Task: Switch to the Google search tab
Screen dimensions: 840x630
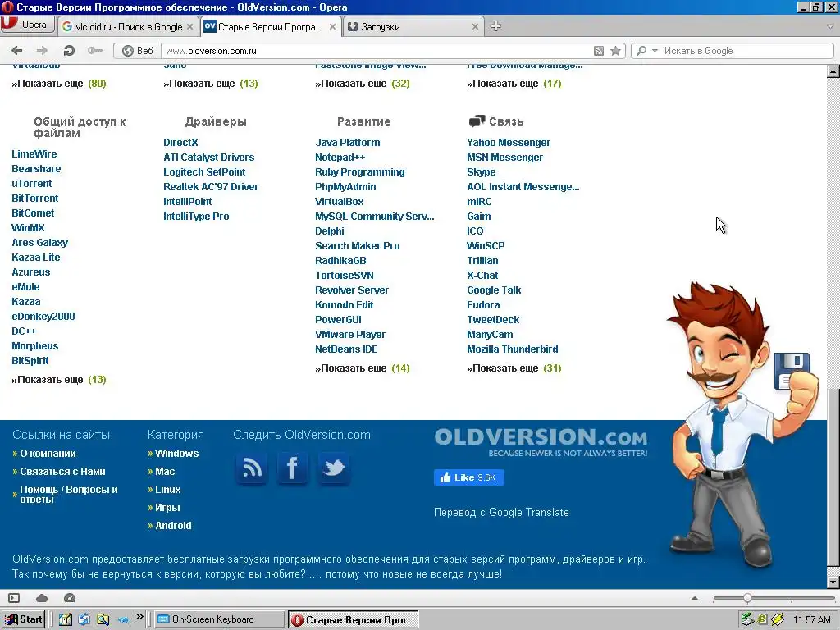Action: 127,27
